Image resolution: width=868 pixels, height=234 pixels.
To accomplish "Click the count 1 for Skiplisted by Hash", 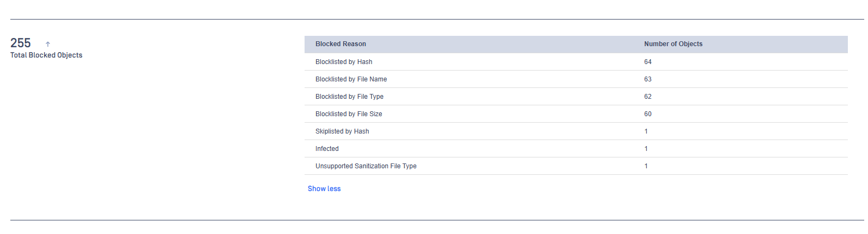I will [646, 131].
